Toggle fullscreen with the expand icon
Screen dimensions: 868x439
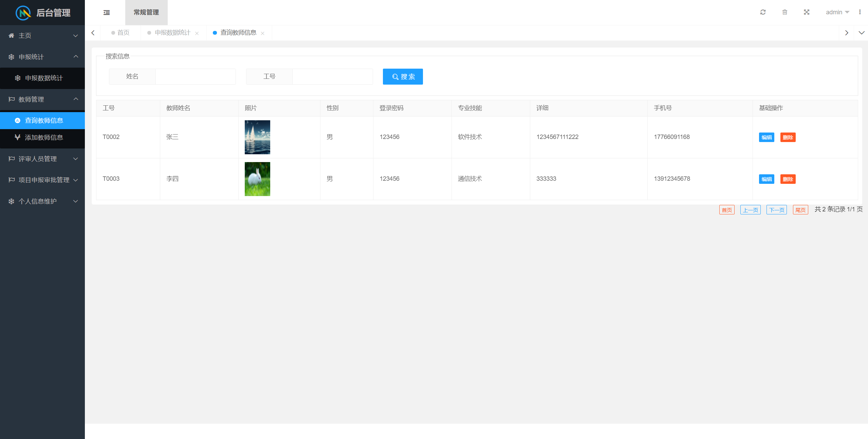[x=807, y=12]
